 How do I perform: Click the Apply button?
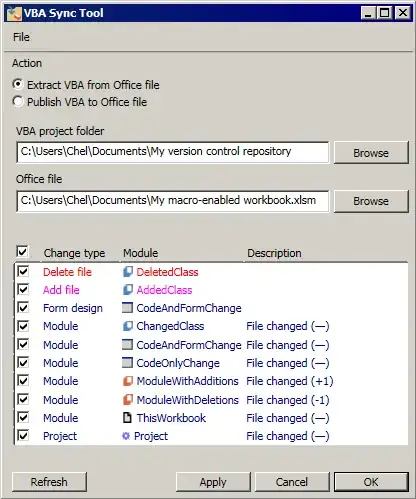tap(213, 482)
